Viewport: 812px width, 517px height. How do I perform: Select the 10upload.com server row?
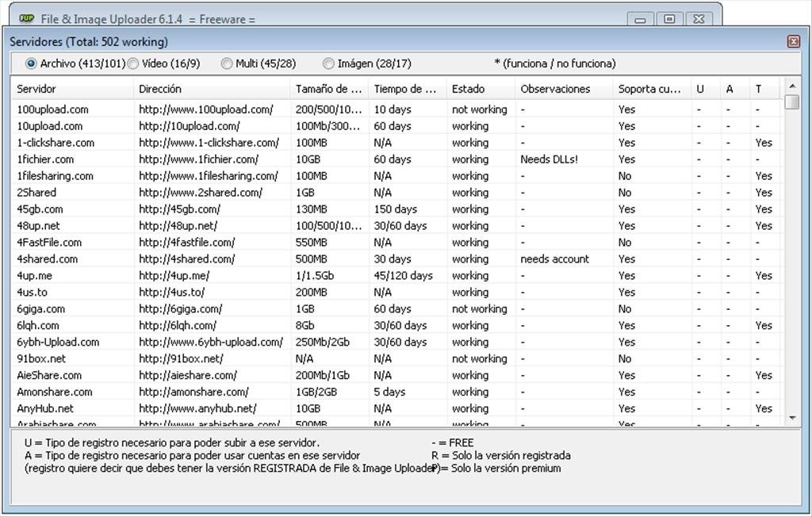(x=396, y=126)
